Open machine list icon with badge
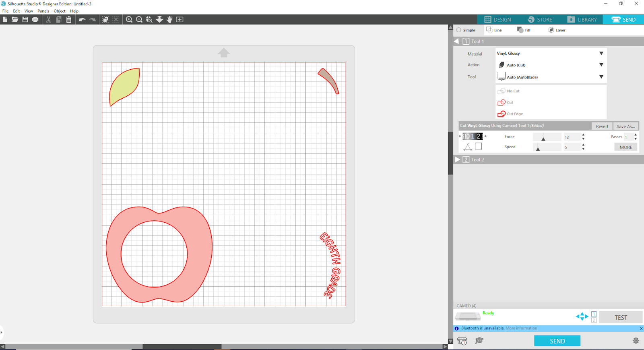The height and width of the screenshot is (350, 644). point(462,341)
